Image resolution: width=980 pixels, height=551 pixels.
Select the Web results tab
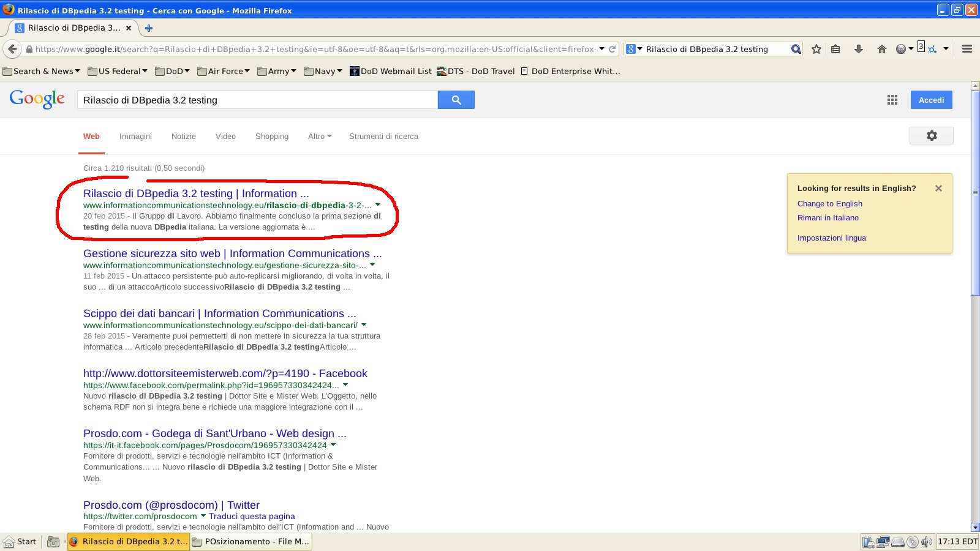pyautogui.click(x=91, y=136)
